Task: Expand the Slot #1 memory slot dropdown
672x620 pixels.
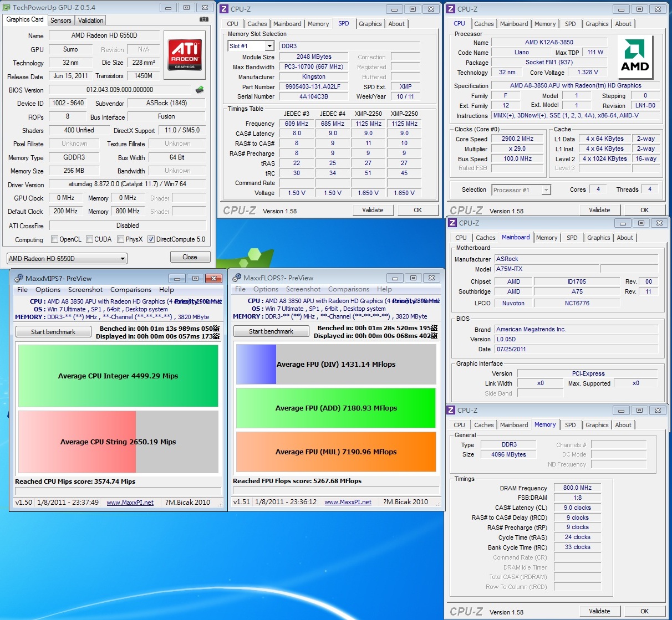Action: pyautogui.click(x=269, y=46)
